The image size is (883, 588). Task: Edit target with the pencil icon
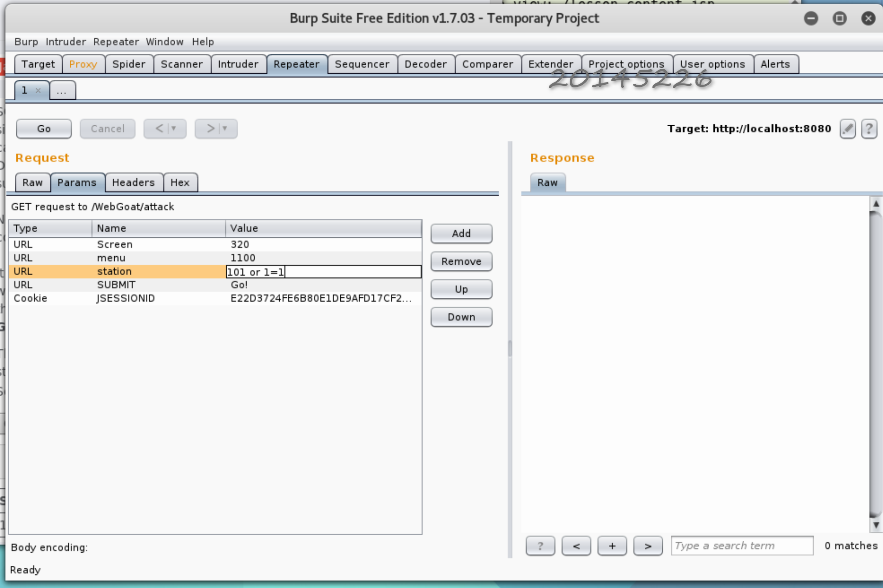pos(847,129)
